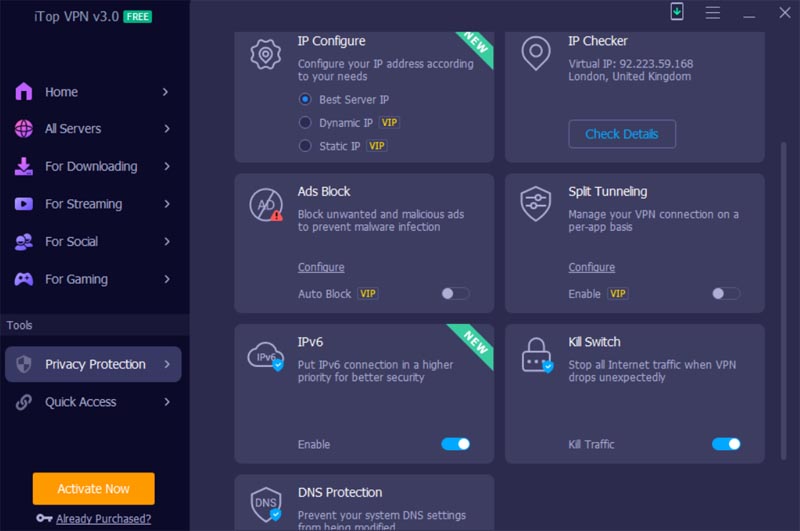The width and height of the screenshot is (800, 531).
Task: Click the IP Checker location pin icon
Action: (x=536, y=53)
